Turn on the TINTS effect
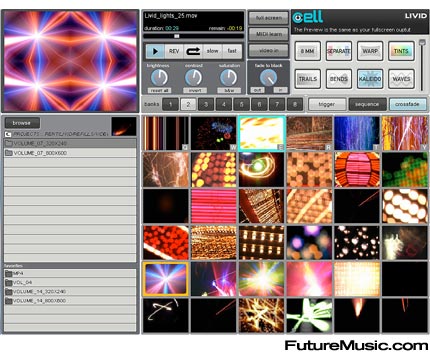 pyautogui.click(x=401, y=51)
